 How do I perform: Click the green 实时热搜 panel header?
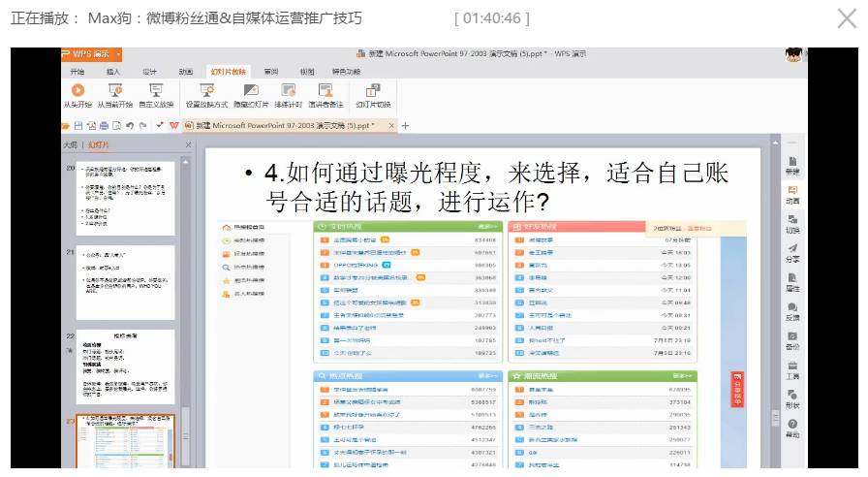coord(408,227)
